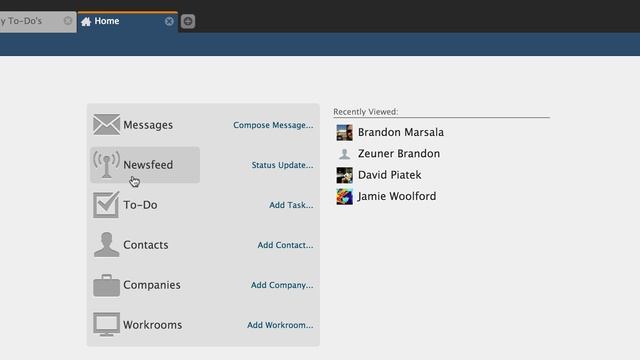Select the Newsfeed label

(x=148, y=165)
